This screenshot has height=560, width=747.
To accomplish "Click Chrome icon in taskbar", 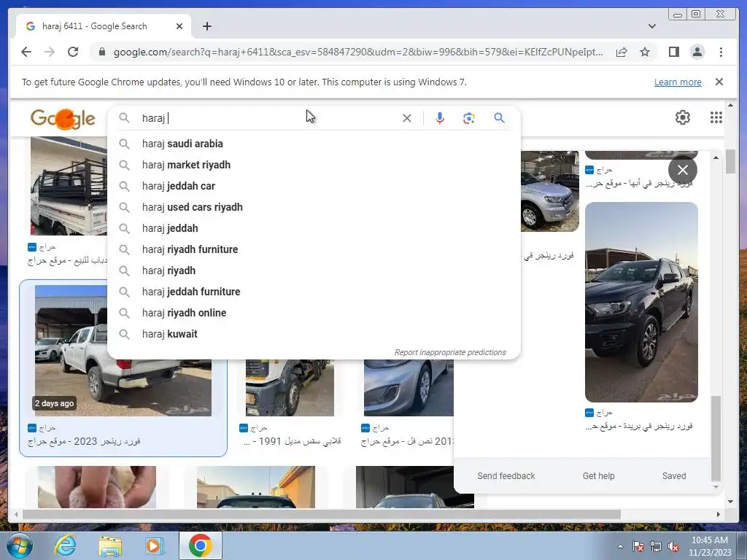I will point(200,545).
